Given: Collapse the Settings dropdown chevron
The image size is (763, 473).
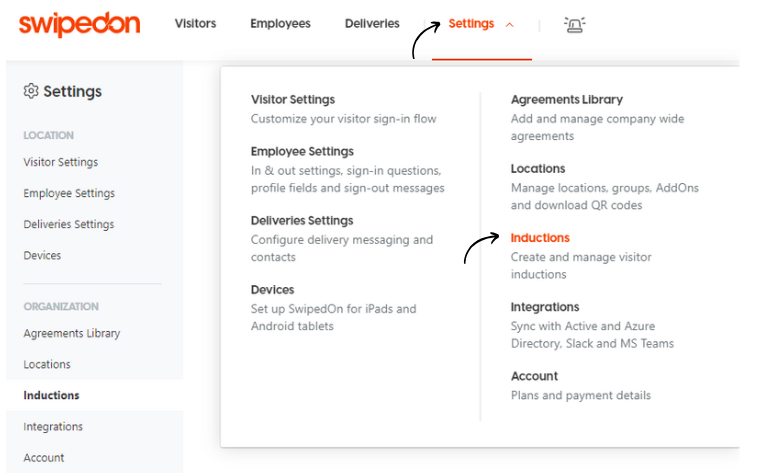Looking at the screenshot, I should (x=510, y=25).
